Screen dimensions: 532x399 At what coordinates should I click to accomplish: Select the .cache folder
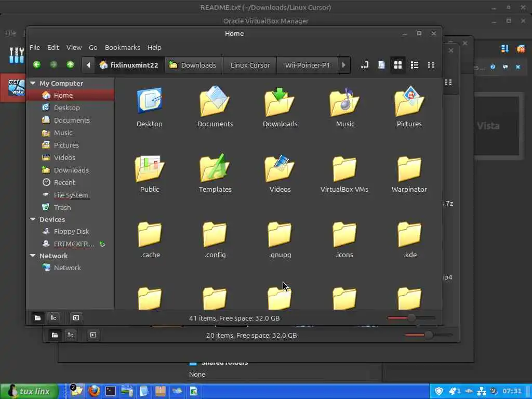[x=150, y=239]
